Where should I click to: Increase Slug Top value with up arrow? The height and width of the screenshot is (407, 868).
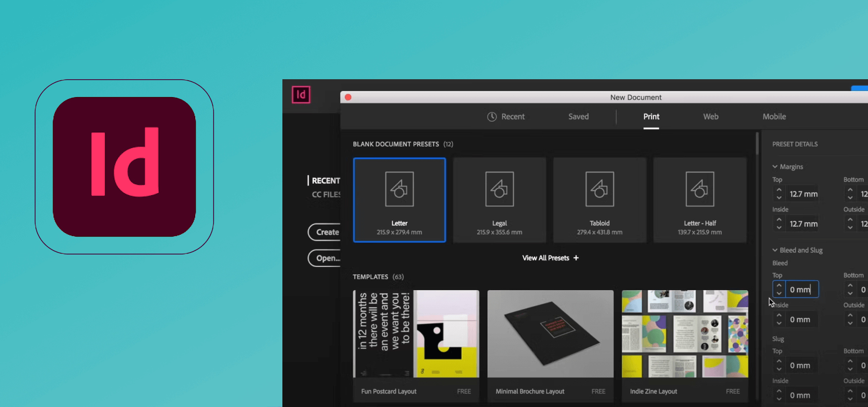pos(779,361)
